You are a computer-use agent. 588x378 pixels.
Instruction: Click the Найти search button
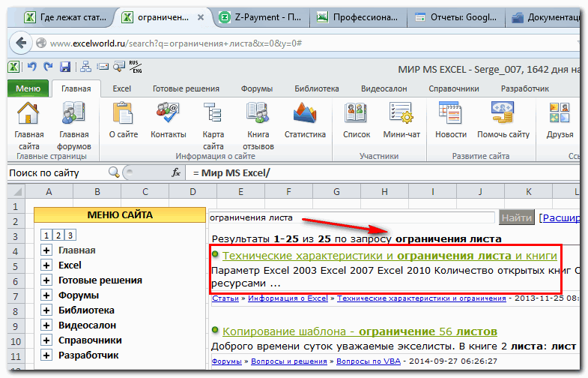[x=517, y=217]
